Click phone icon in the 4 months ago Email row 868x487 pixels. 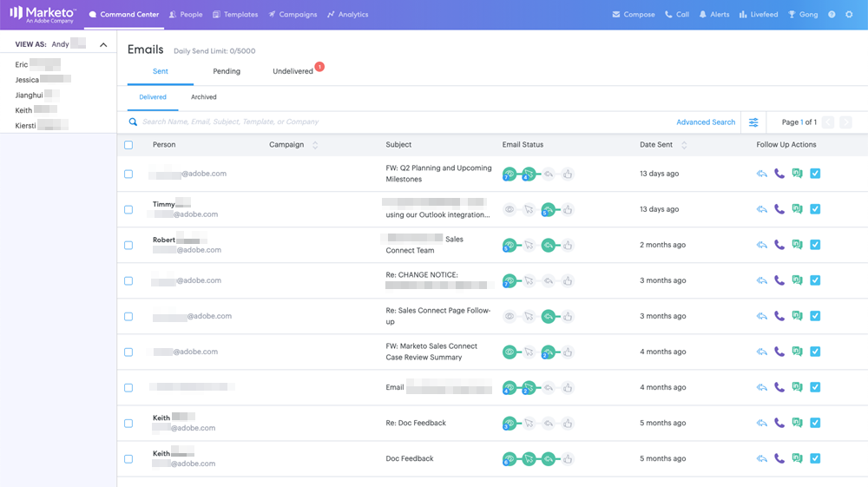point(779,387)
